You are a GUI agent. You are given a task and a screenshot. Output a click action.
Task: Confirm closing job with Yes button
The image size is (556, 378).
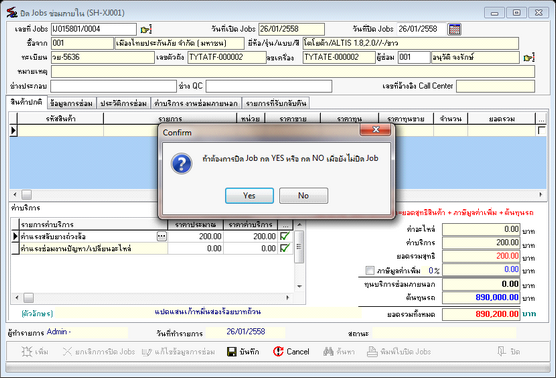tap(249, 195)
